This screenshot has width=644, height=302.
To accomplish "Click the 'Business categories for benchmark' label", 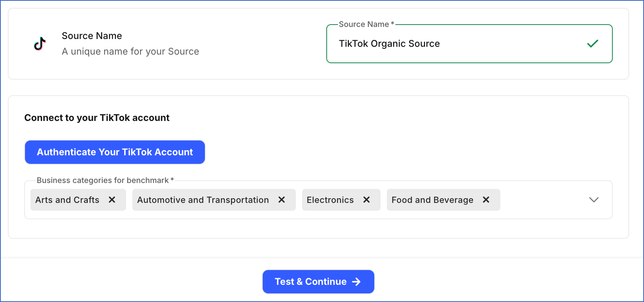I will tap(105, 180).
